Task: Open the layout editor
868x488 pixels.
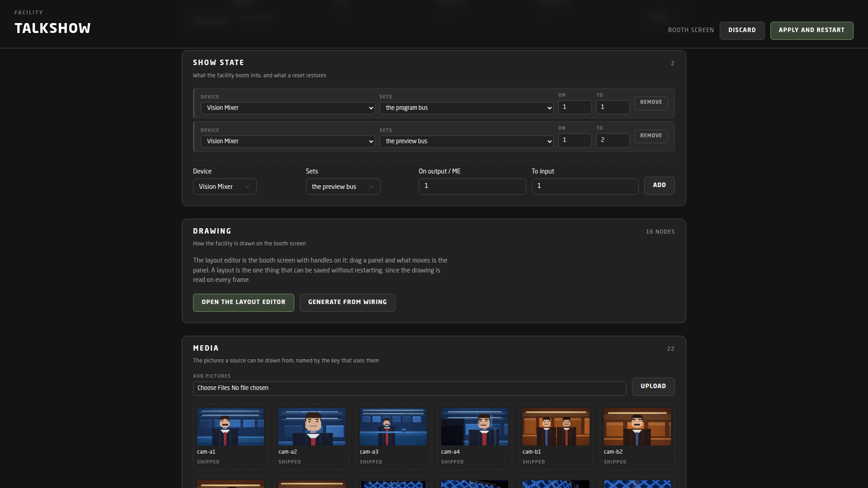Action: (243, 303)
